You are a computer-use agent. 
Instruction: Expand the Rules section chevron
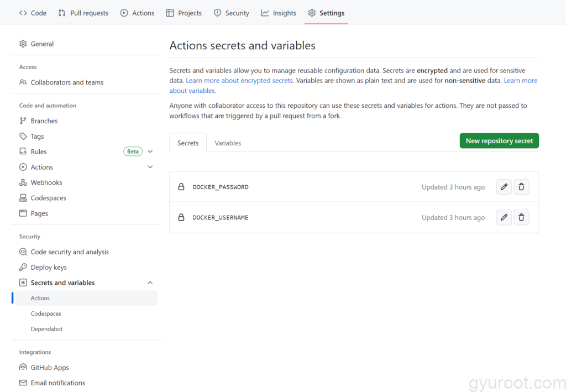point(150,151)
